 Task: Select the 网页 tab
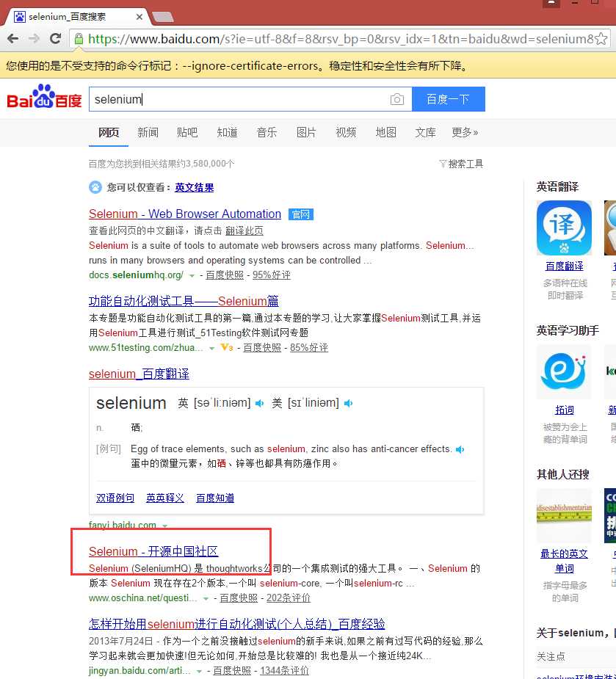coord(109,132)
